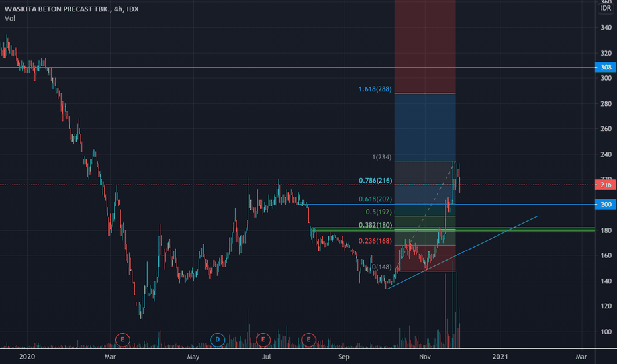Select the 200 blue price label on axis
The image size is (617, 364).
pos(606,205)
